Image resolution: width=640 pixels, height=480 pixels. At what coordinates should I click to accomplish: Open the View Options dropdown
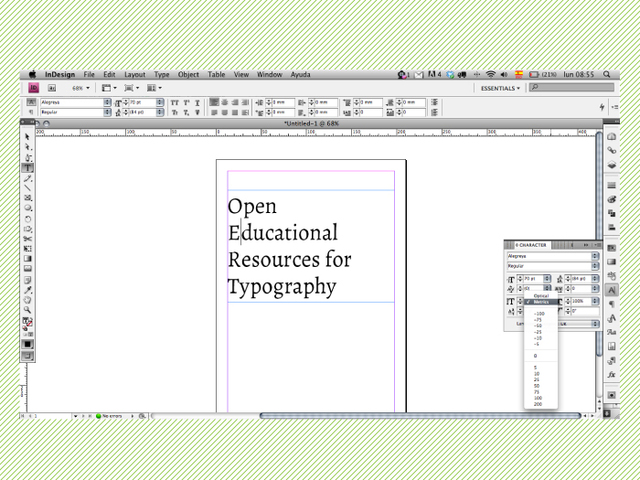[x=109, y=88]
